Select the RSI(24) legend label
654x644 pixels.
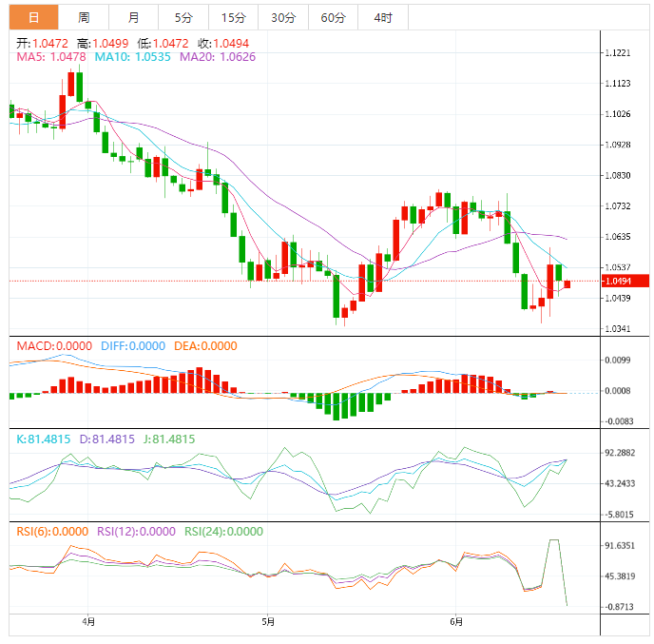pos(223,532)
